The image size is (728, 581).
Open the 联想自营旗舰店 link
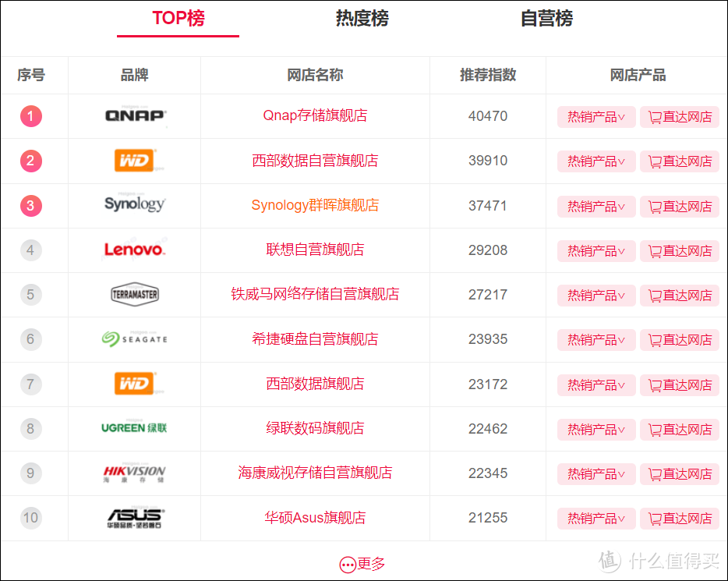point(315,250)
